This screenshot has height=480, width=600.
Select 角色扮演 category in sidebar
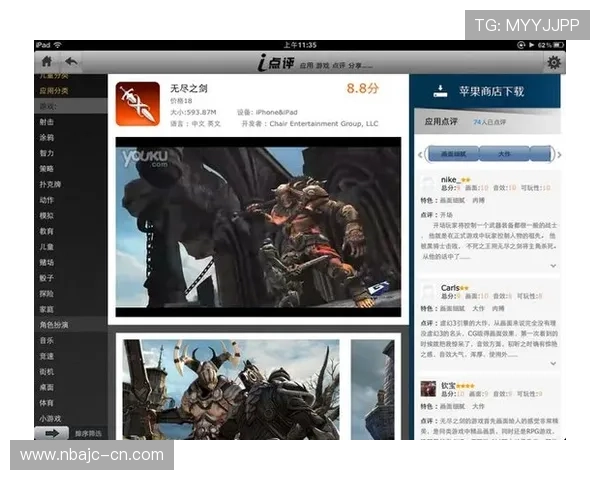pos(54,324)
